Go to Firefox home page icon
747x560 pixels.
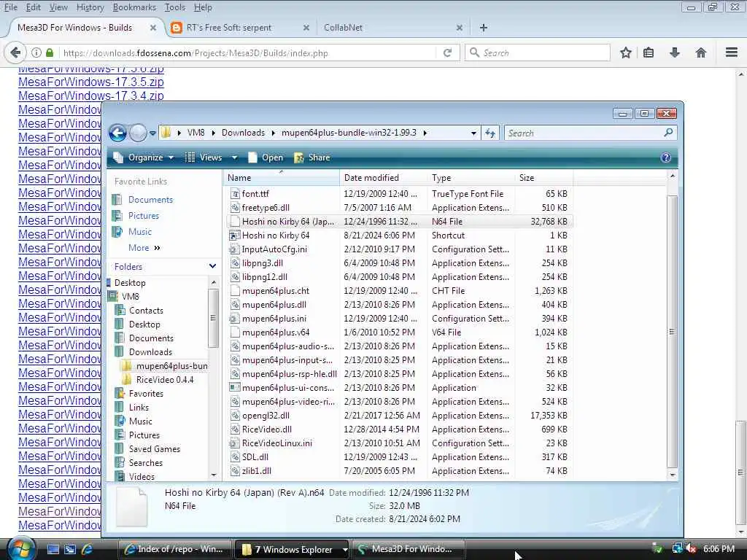point(700,52)
